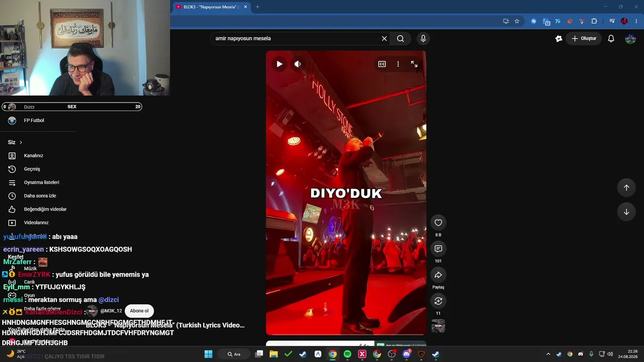Screen dimensions: 644x362
Task: Open the Chrome three-dot menu
Action: tap(636, 21)
